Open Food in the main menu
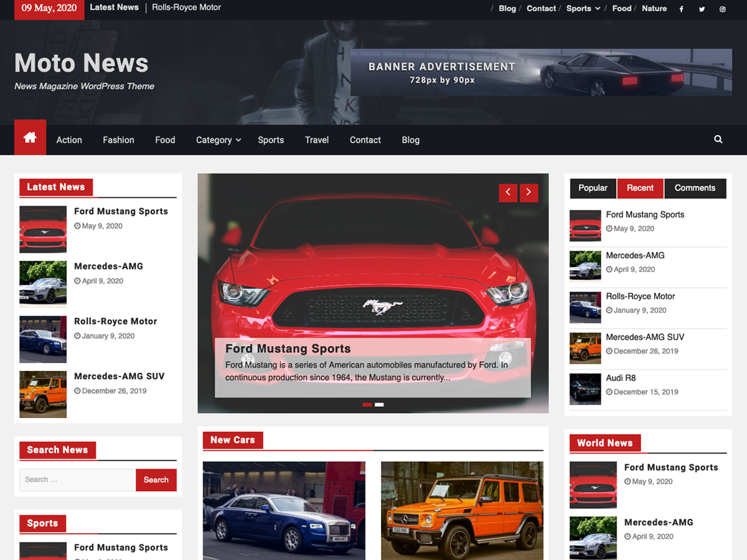Image resolution: width=747 pixels, height=560 pixels. [165, 140]
